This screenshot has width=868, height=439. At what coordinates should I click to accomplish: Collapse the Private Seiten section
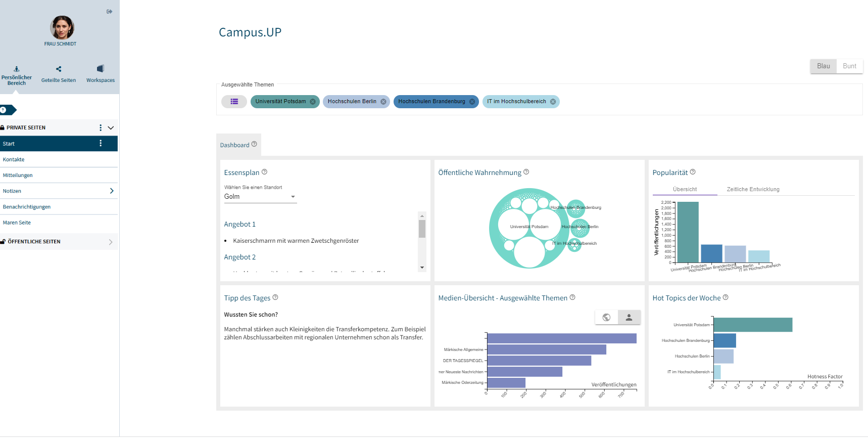tap(111, 128)
